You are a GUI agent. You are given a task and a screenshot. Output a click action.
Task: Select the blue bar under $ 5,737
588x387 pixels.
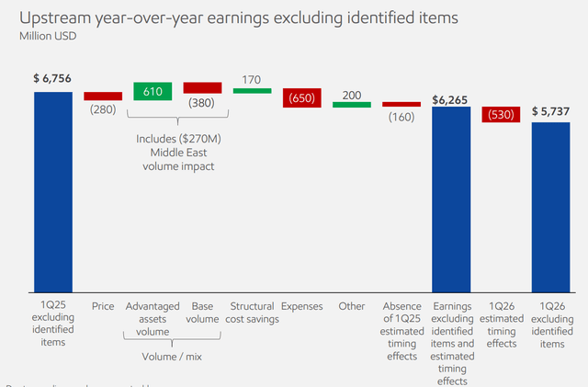(551, 207)
